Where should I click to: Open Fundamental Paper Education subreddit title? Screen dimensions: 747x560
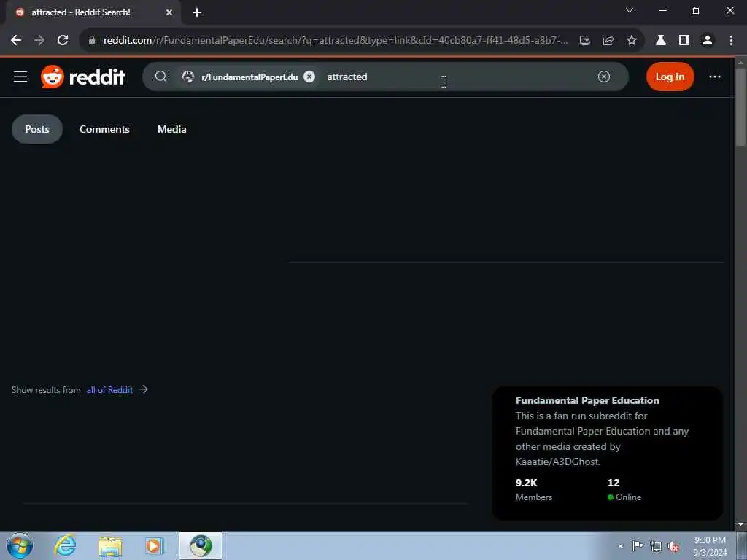point(587,400)
